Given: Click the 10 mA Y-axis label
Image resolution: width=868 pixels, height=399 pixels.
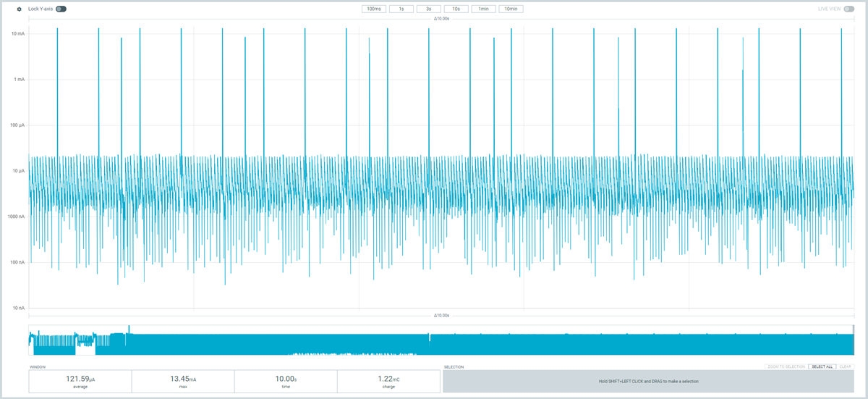Looking at the screenshot, I should (x=17, y=33).
